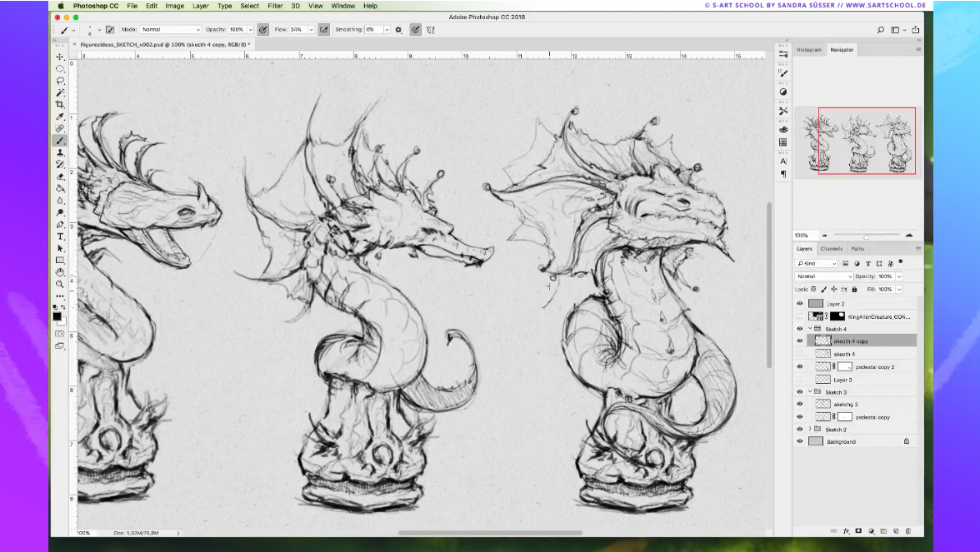Select the Lasso tool

pos(60,81)
